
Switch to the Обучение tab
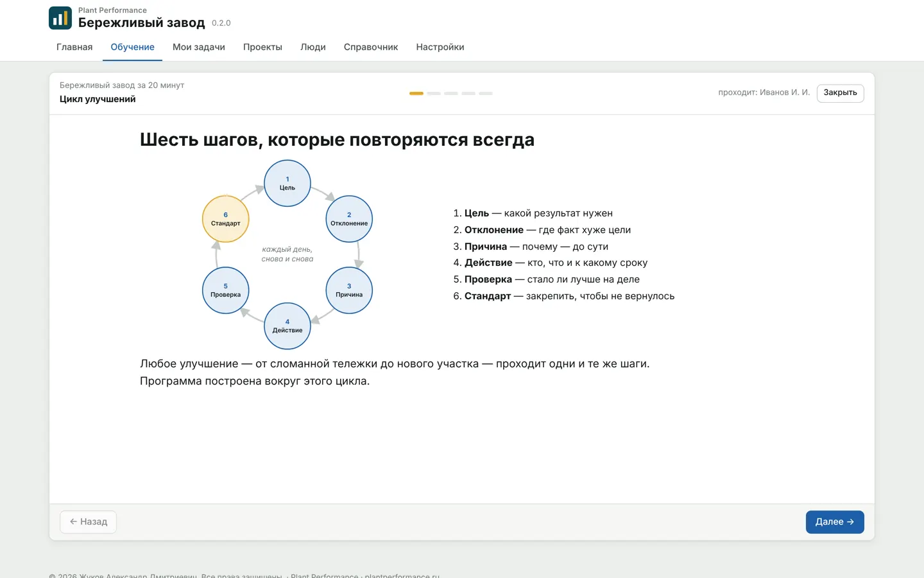[132, 47]
